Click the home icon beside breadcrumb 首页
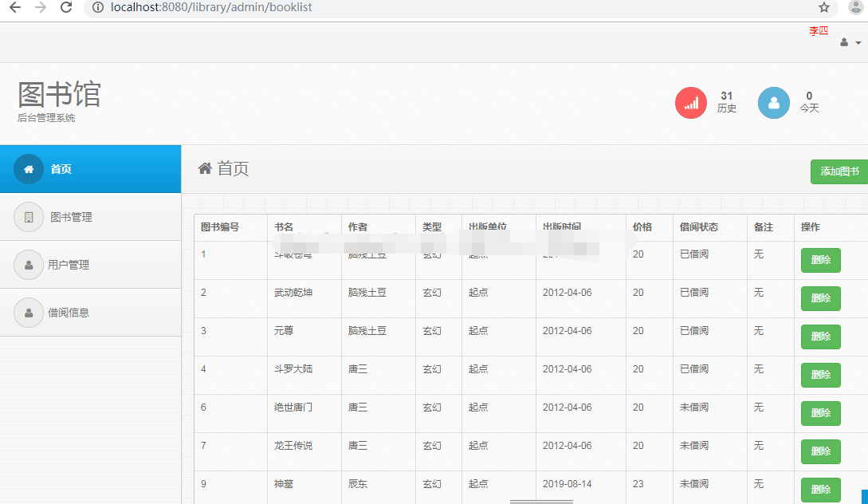Viewport: 868px width, 504px height. point(206,167)
